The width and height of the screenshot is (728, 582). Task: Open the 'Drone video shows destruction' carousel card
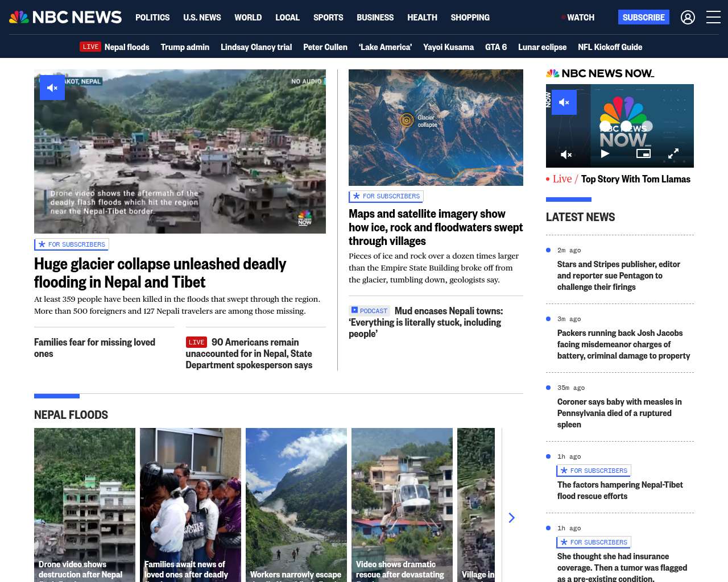click(x=85, y=505)
